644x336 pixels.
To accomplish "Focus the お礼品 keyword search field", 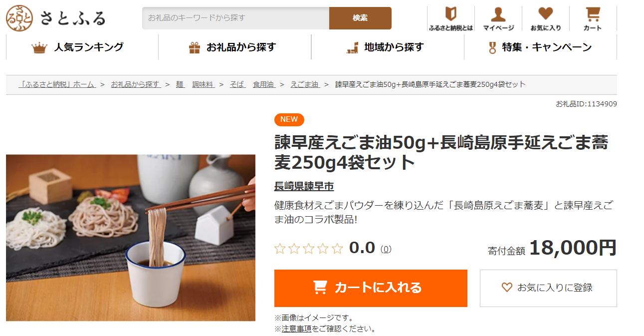I will click(x=235, y=18).
